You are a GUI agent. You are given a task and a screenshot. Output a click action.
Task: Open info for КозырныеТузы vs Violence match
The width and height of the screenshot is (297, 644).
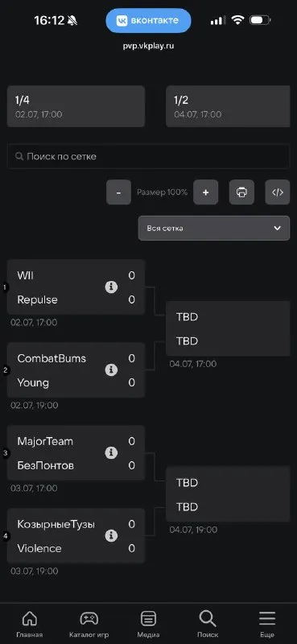click(x=111, y=536)
